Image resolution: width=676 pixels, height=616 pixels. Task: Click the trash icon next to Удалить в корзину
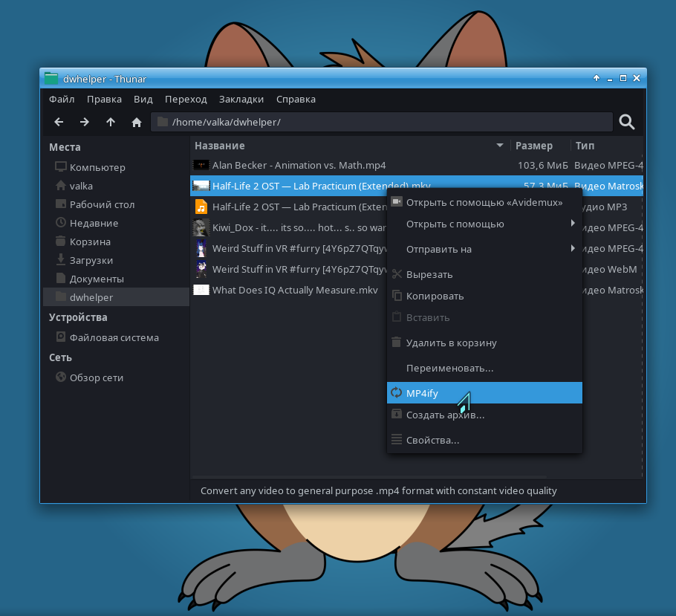click(x=396, y=342)
